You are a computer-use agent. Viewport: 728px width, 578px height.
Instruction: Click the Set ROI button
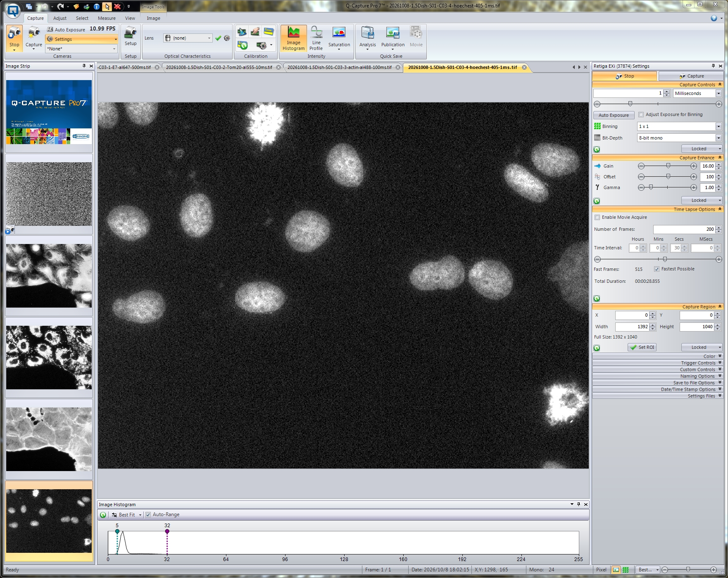642,347
